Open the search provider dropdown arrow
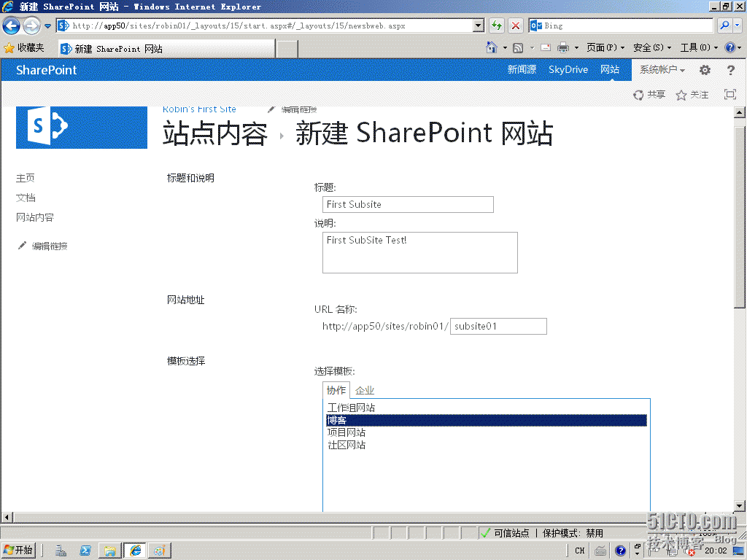This screenshot has height=560, width=747. 737,26
